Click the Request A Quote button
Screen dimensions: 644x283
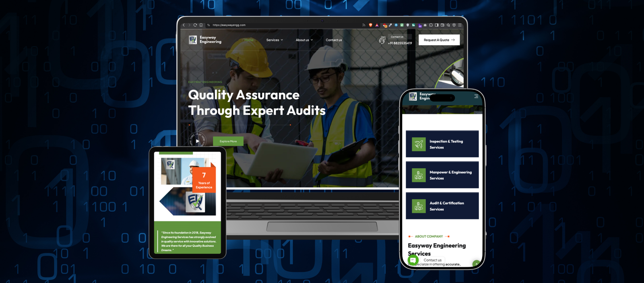tap(439, 40)
